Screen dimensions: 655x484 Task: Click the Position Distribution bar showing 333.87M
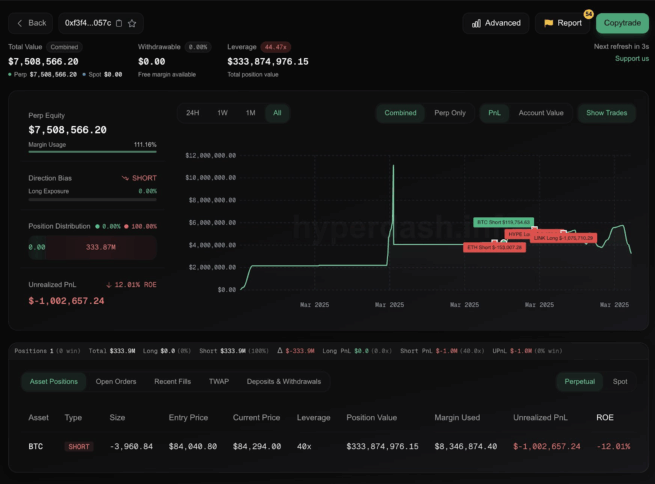[x=92, y=247]
